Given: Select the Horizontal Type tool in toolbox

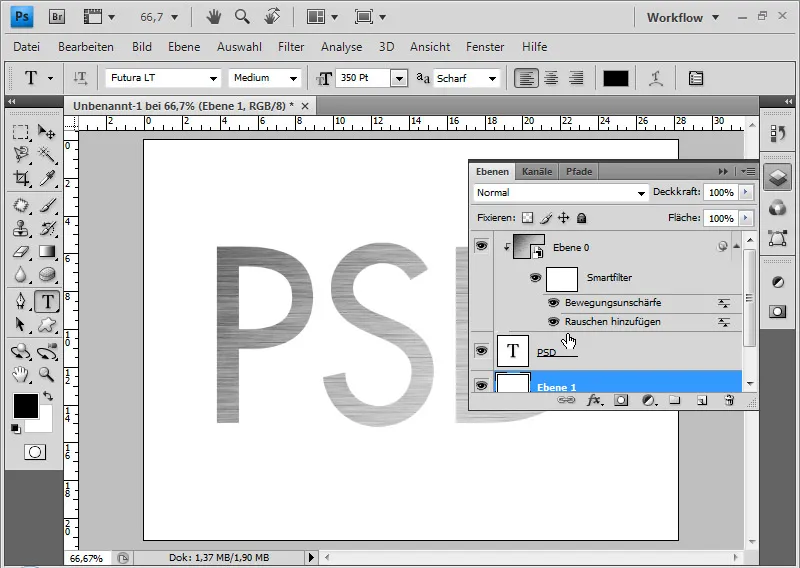Looking at the screenshot, I should [x=47, y=301].
